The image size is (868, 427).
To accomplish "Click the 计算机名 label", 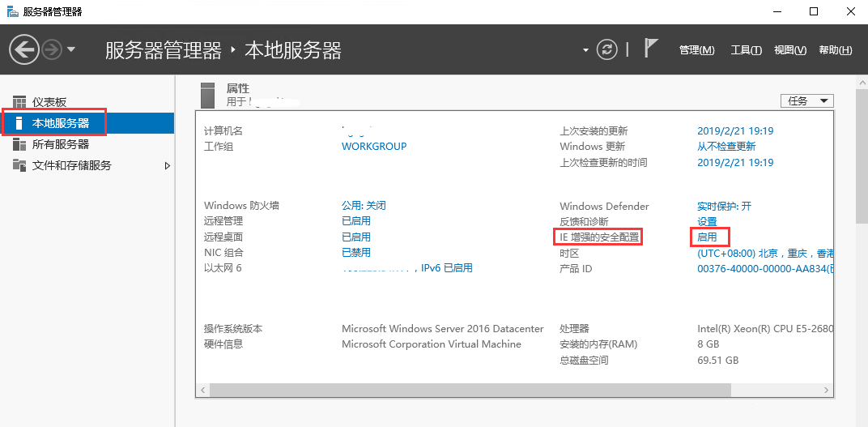I will (223, 130).
